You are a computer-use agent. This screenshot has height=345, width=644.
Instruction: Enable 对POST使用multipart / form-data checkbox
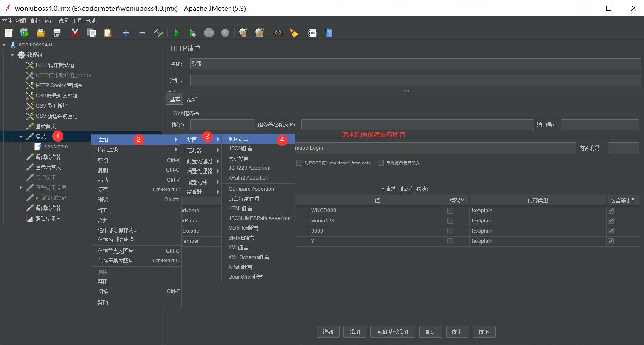coord(299,163)
